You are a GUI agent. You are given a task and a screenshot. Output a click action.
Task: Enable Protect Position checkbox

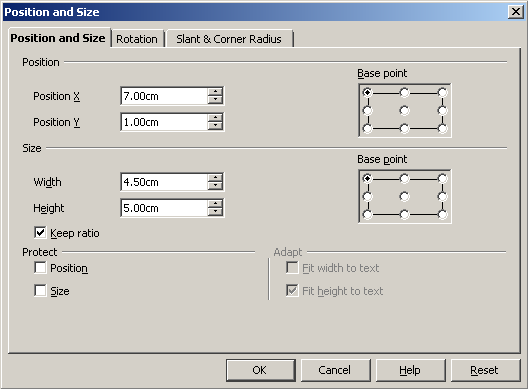pyautogui.click(x=40, y=268)
